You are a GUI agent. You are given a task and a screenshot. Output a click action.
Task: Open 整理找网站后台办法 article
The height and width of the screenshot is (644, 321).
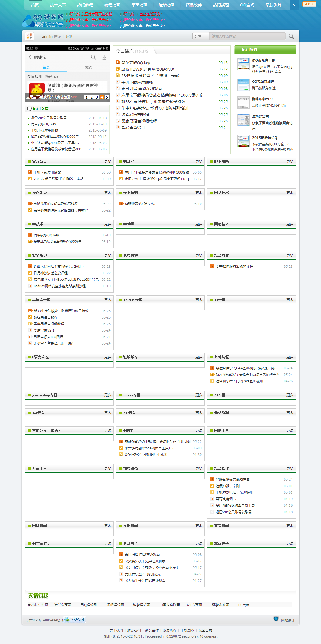(x=140, y=204)
